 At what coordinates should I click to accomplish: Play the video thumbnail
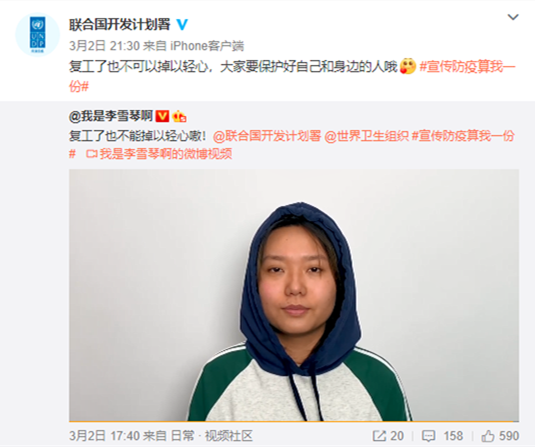click(x=294, y=295)
